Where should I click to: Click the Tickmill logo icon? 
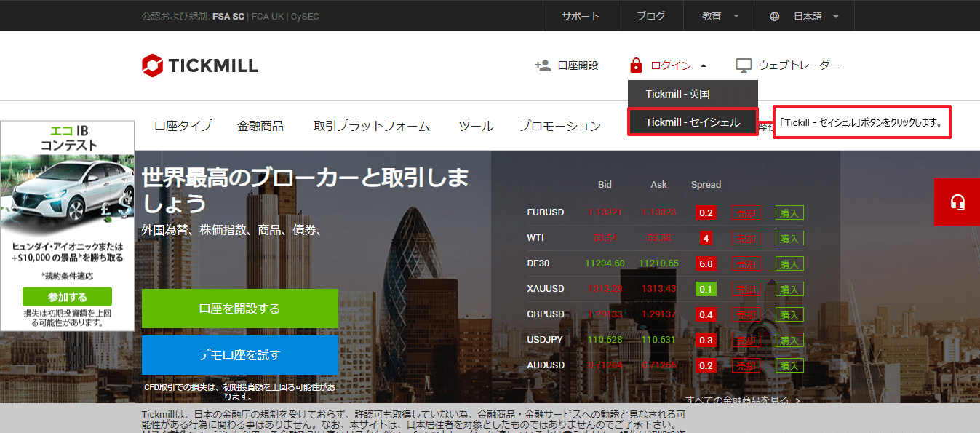tap(151, 65)
